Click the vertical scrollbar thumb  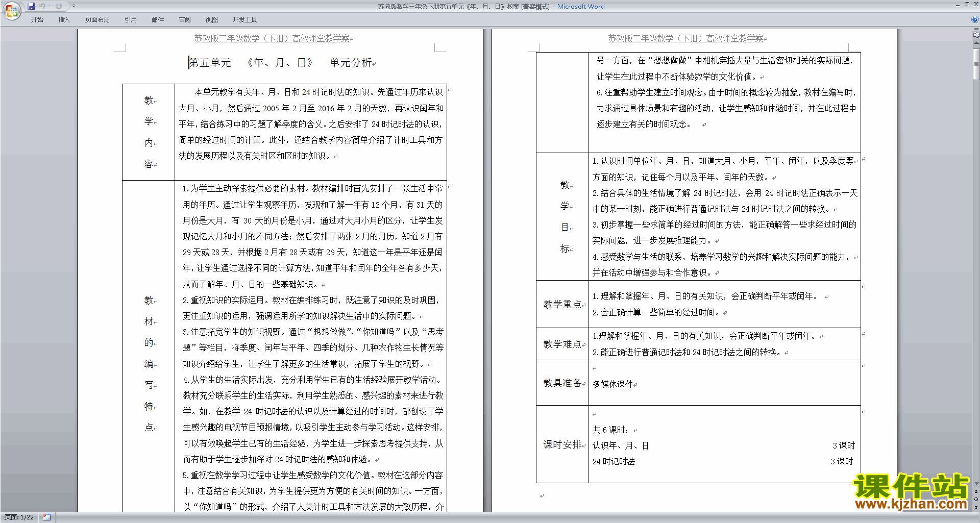pos(976,64)
